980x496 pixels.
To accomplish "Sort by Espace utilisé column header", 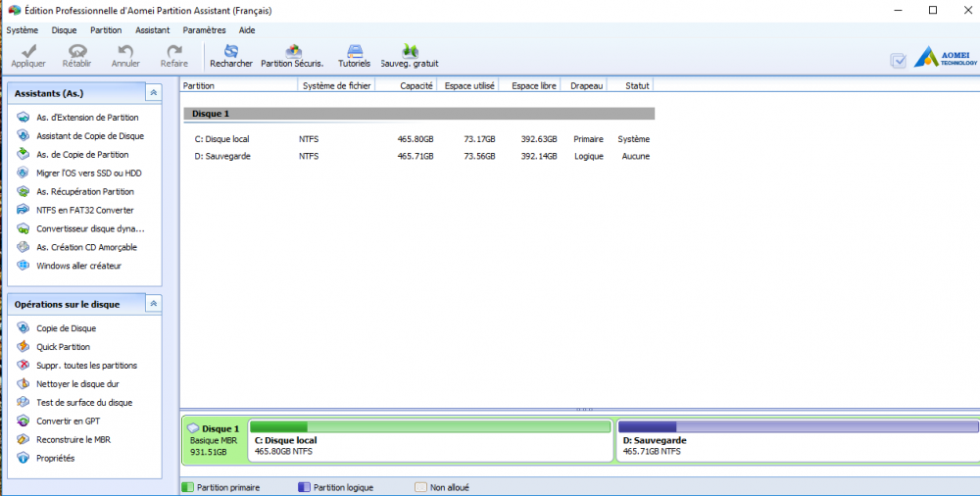I will [468, 85].
